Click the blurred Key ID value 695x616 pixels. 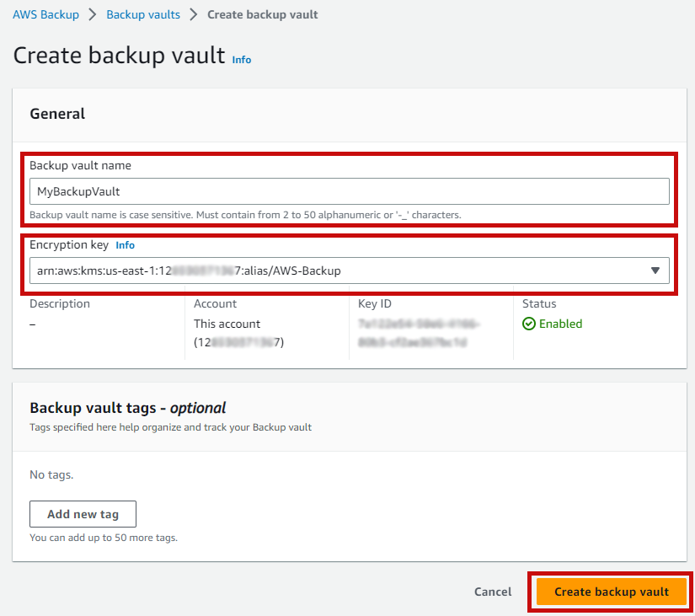(x=418, y=333)
